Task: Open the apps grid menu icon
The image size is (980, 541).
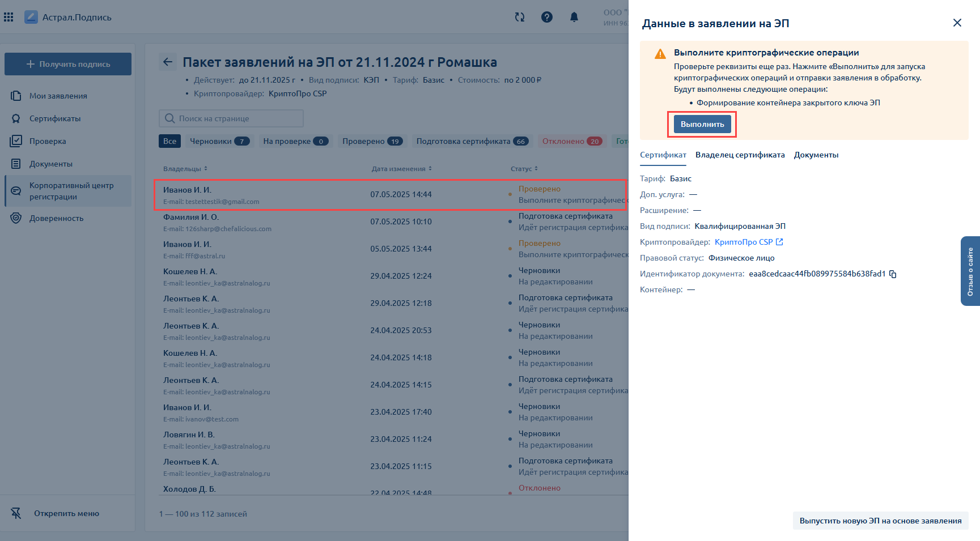Action: [x=9, y=17]
